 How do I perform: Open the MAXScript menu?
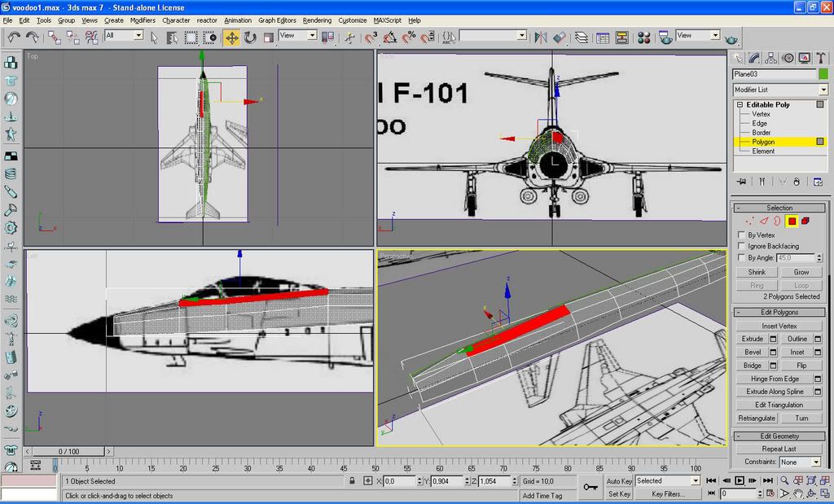click(x=387, y=20)
